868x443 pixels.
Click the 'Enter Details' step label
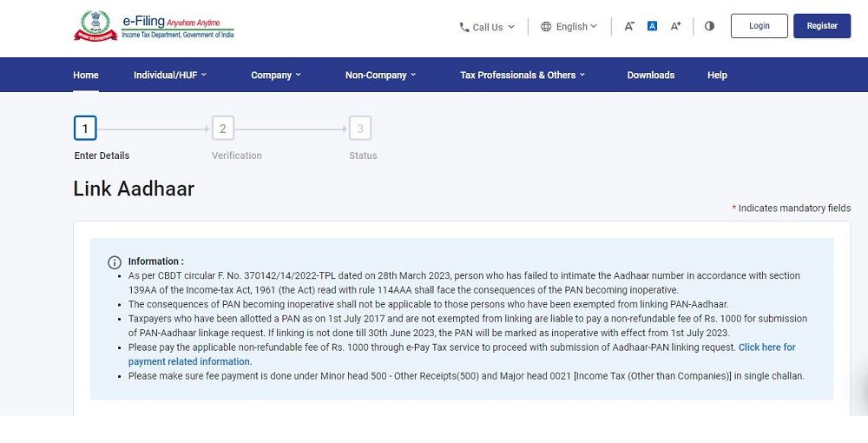tap(102, 155)
